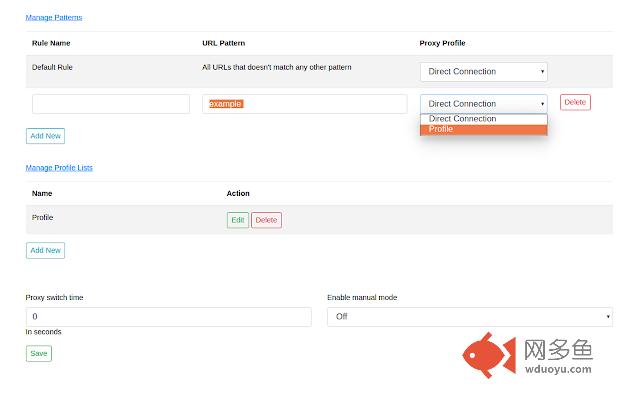This screenshot has width=640, height=400.
Task: Collapse the open proxy profile dropdown in the new rule row
Action: (483, 104)
